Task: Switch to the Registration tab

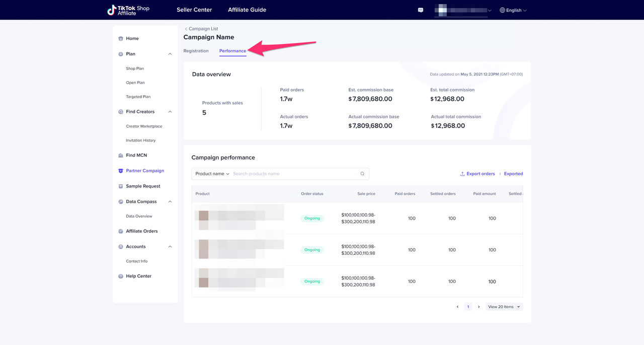Action: (196, 51)
